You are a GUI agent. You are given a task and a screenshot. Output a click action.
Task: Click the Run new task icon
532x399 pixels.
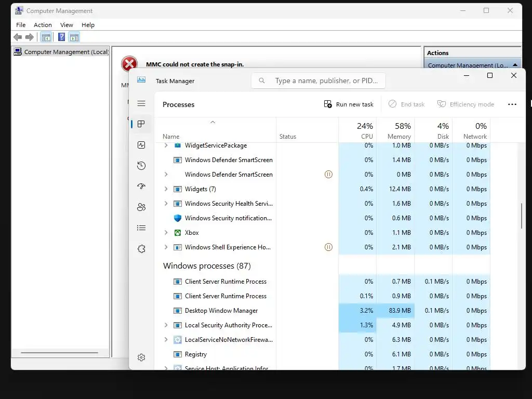pyautogui.click(x=328, y=104)
